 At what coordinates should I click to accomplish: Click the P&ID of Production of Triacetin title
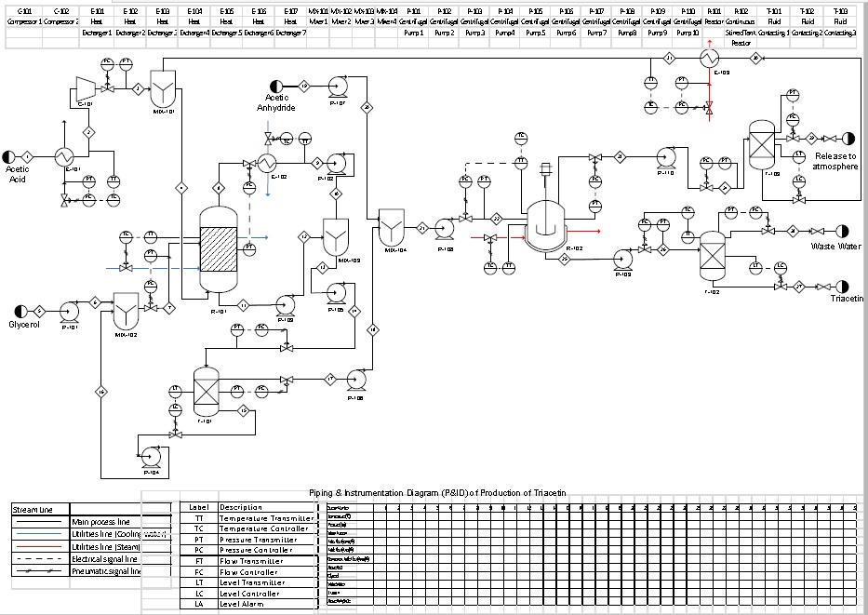(437, 493)
